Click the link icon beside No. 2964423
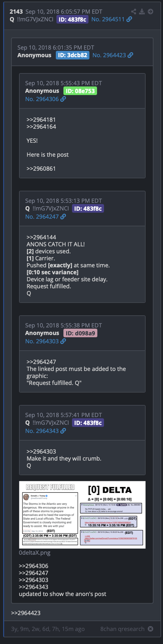 [x=130, y=55]
